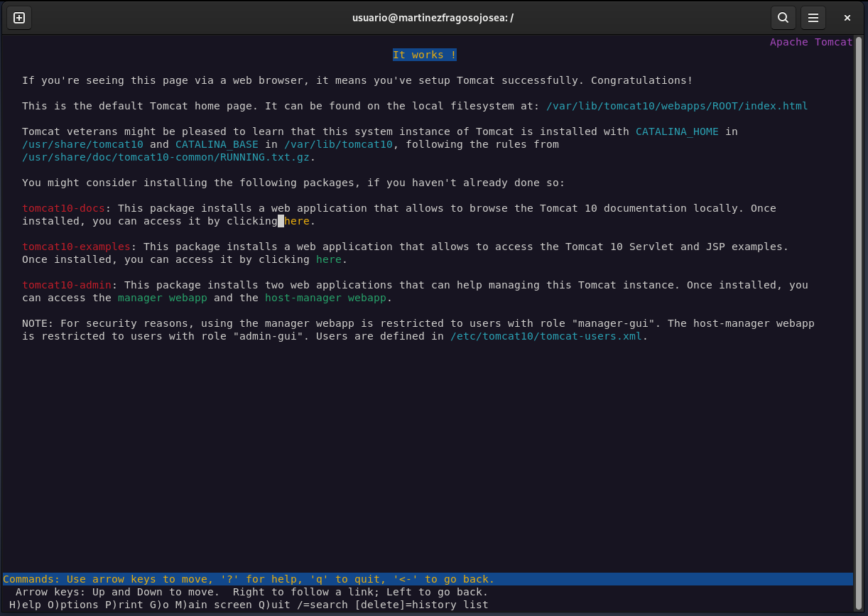Click the CATALINA_BASE text

217,144
